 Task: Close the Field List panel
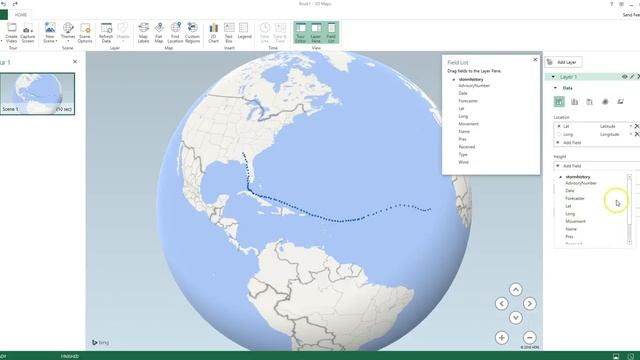pos(535,60)
